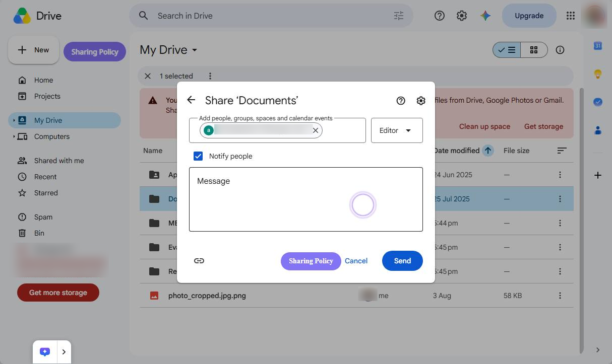
Task: Toggle sort direction arrow on Date modified
Action: 488,151
